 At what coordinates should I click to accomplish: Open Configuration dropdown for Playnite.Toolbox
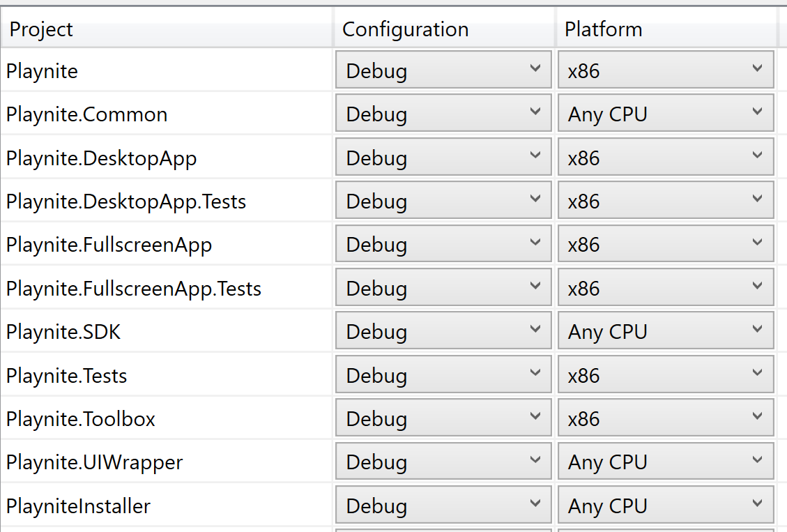(443, 418)
